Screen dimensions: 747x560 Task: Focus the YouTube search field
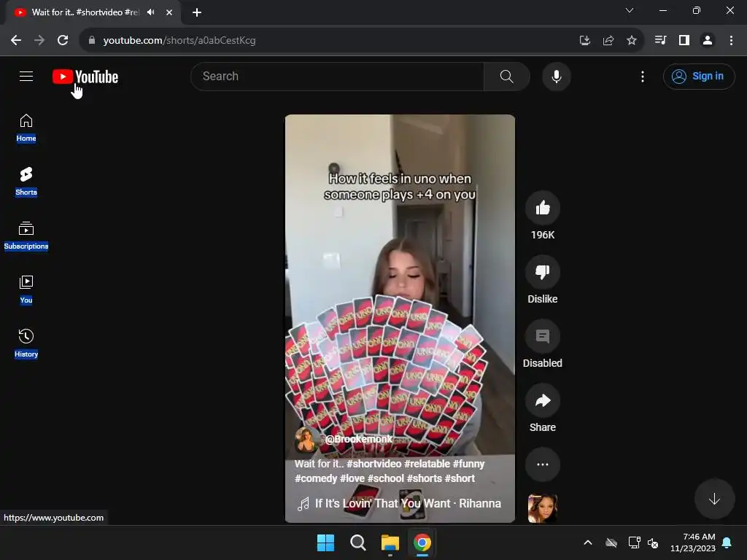(337, 76)
